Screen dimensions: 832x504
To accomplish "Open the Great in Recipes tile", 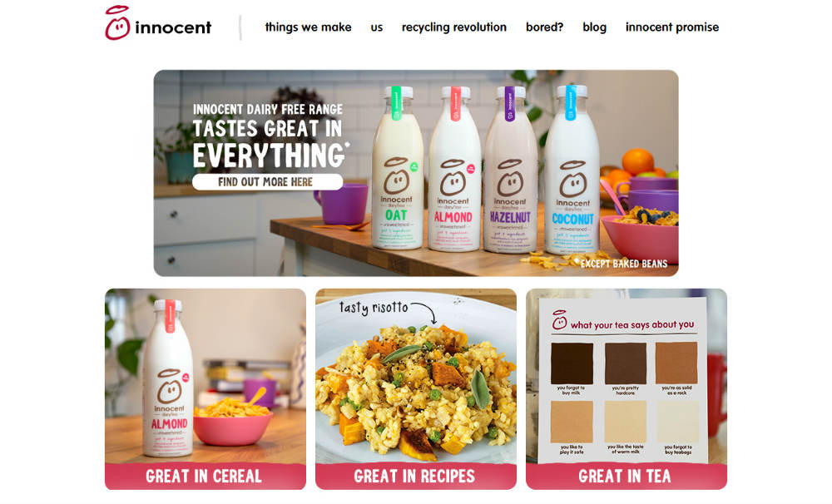I will click(415, 389).
